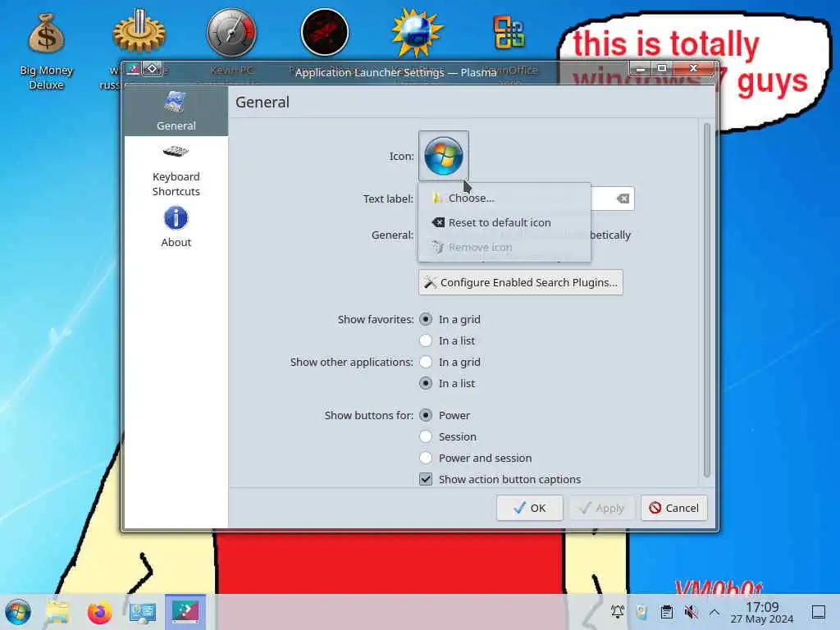Viewport: 840px width, 630px height.
Task: Clear the Text label field with the X icon
Action: 623,199
